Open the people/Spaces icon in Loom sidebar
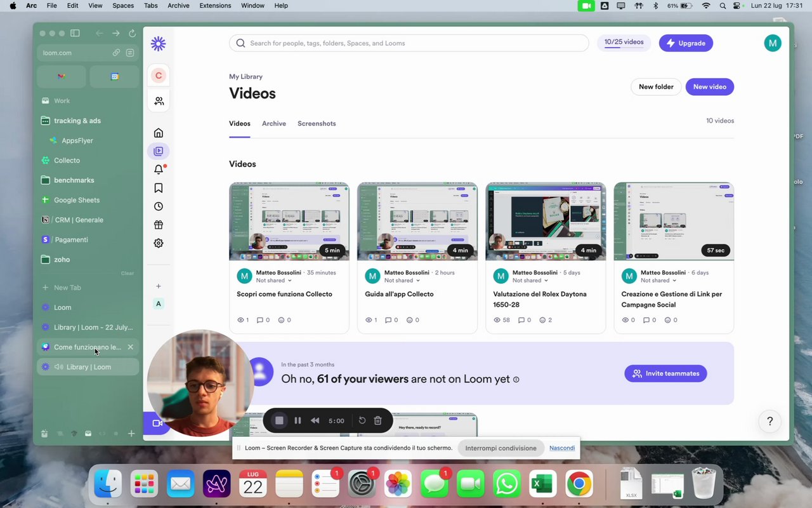Image resolution: width=812 pixels, height=508 pixels. pos(159,101)
